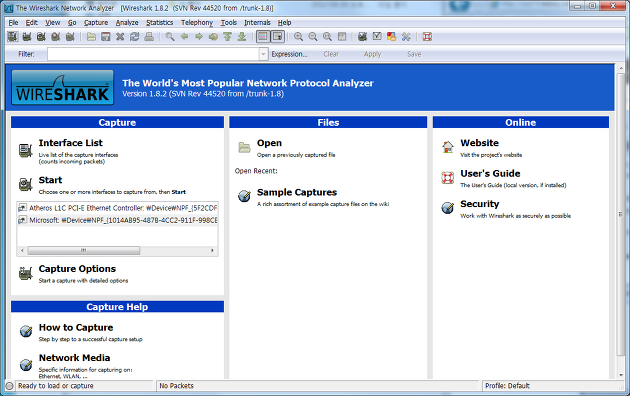Toggle packet list colorize button
The width and height of the screenshot is (630, 396).
[x=263, y=37]
